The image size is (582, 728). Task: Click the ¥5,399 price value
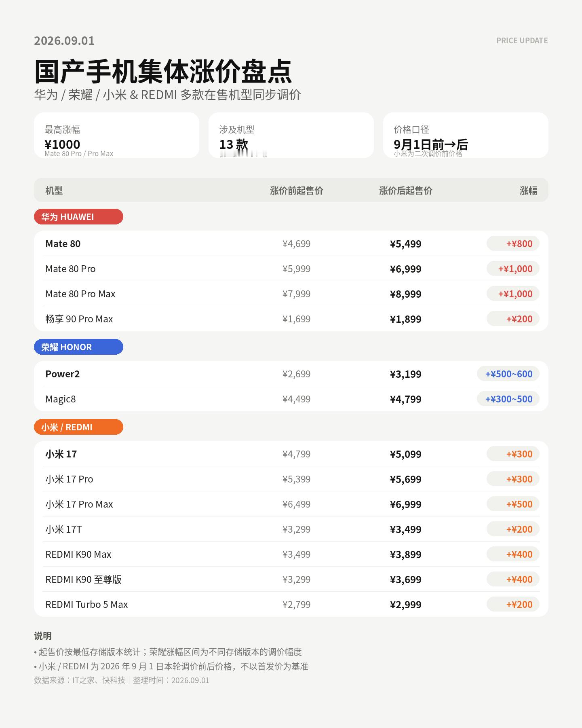[x=297, y=479]
